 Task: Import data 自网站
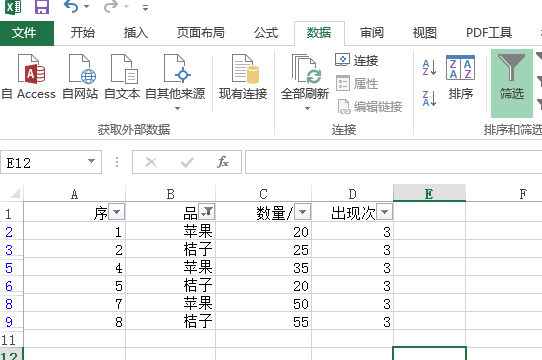click(80, 77)
